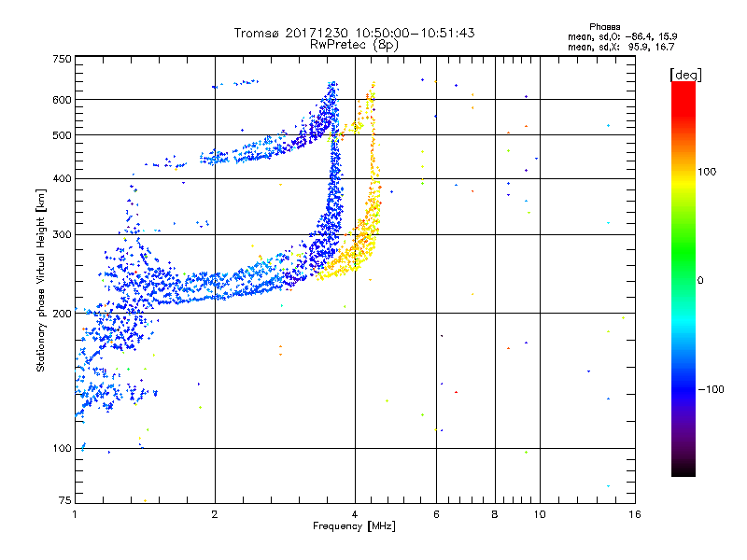The width and height of the screenshot is (747, 560).
Task: Click the 'RwPretec (8p)' subtitle
Action: pyautogui.click(x=355, y=45)
